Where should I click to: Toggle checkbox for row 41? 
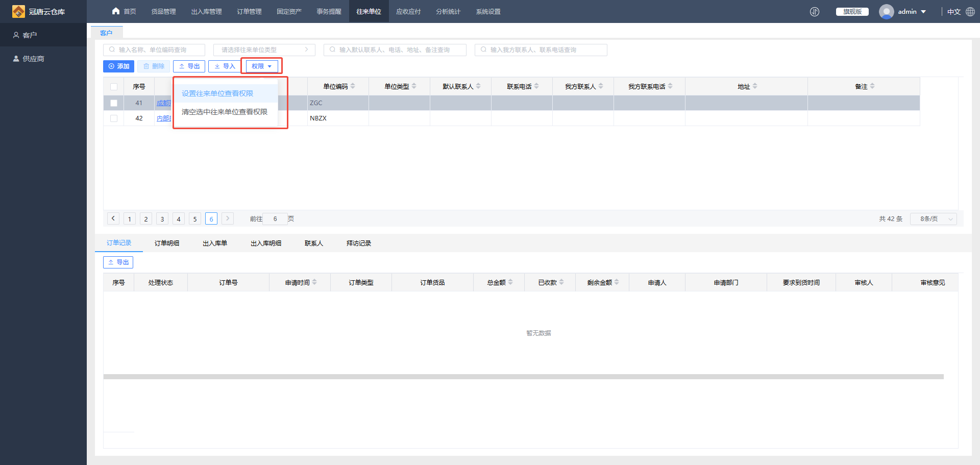click(114, 103)
